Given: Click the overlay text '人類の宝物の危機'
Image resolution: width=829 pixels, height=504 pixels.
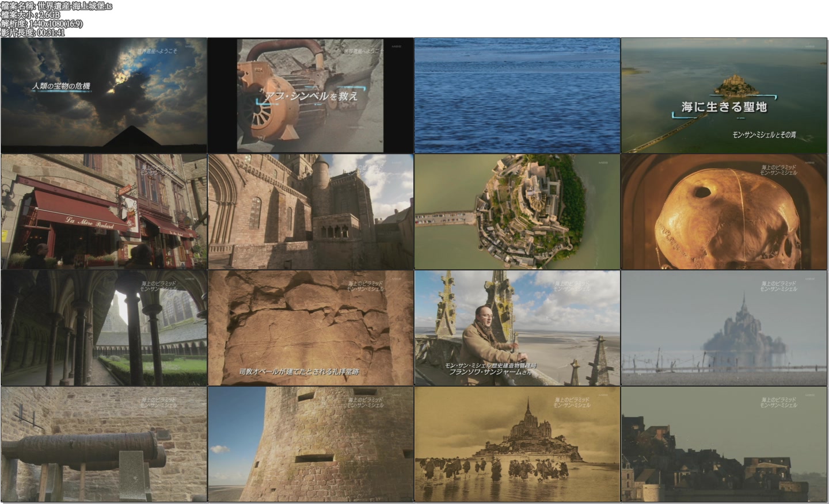Looking at the screenshot, I should pyautogui.click(x=61, y=86).
